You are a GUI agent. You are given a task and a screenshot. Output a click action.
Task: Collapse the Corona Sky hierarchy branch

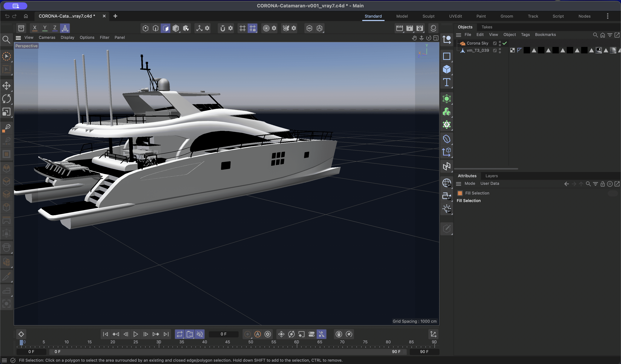(457, 43)
